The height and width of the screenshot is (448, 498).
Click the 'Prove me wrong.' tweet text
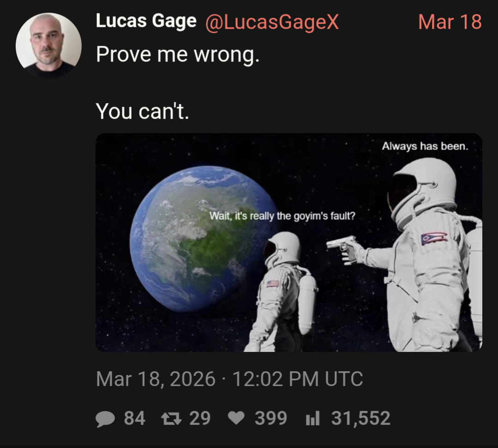point(178,54)
